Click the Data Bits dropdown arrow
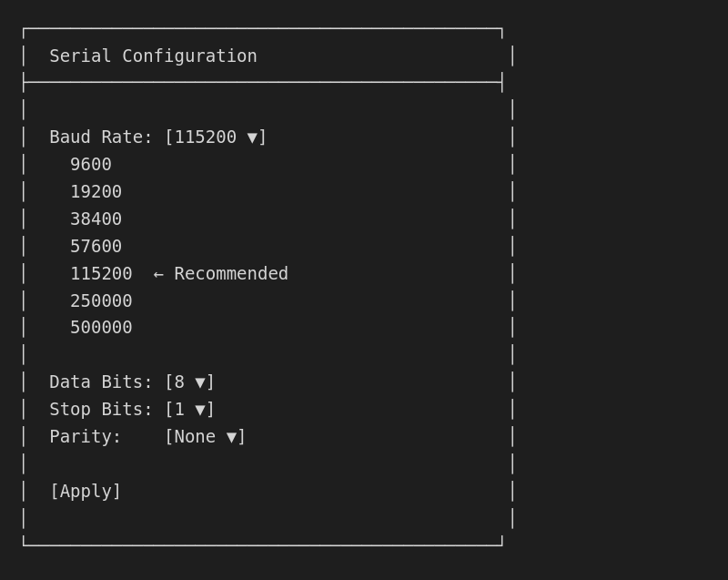The image size is (728, 580). click(201, 382)
